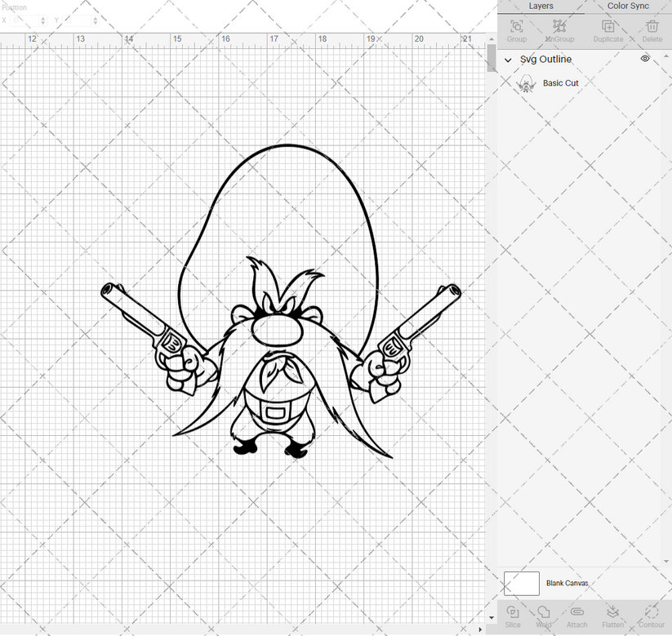This screenshot has height=636, width=672.
Task: Increase the Y position with the stepper
Action: [96, 19]
